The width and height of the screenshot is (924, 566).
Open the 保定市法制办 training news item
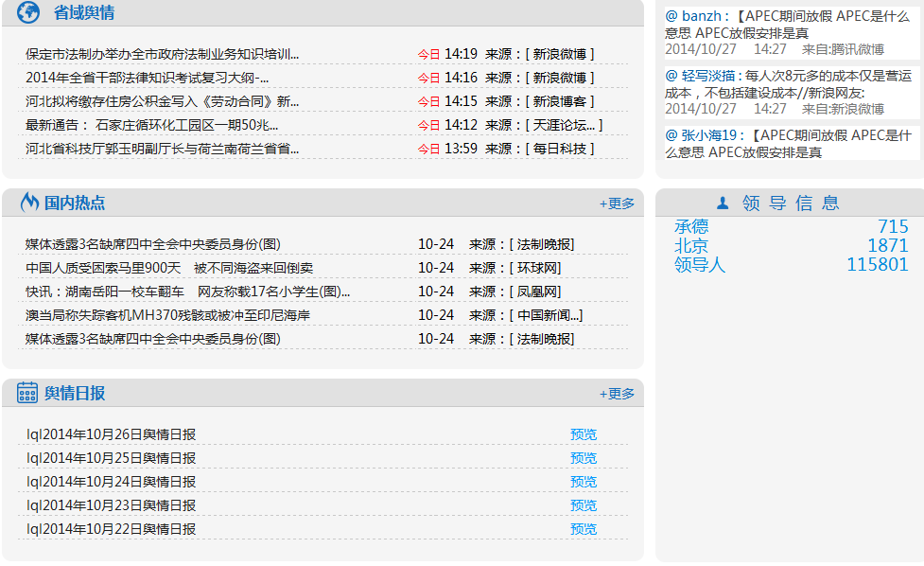(162, 54)
